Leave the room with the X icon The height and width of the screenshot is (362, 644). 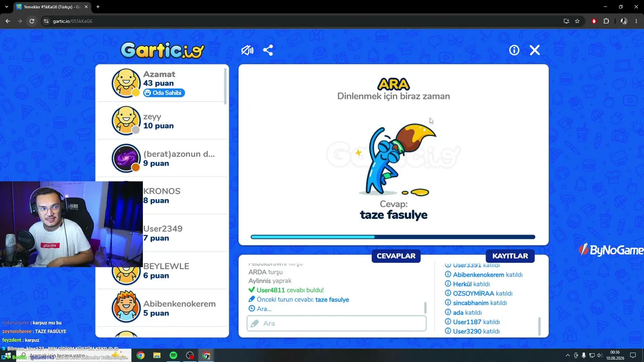click(535, 50)
